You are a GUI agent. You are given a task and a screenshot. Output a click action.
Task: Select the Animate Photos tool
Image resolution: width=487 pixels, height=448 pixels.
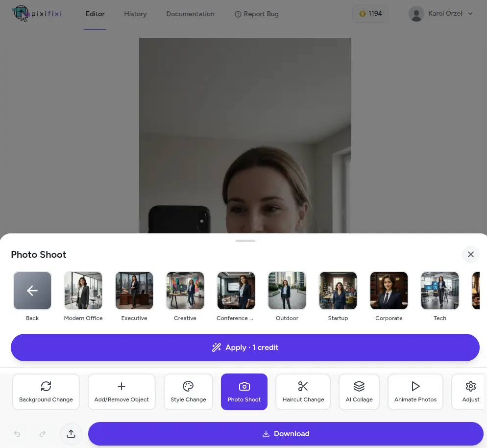(x=415, y=392)
